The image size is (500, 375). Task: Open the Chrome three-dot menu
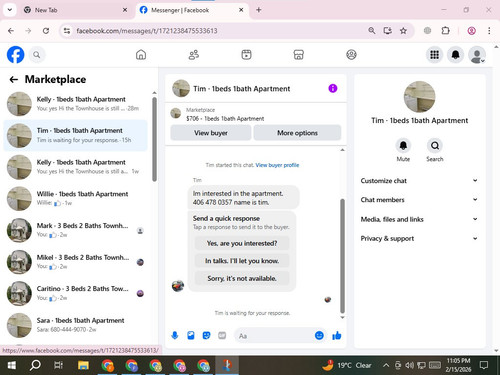489,31
